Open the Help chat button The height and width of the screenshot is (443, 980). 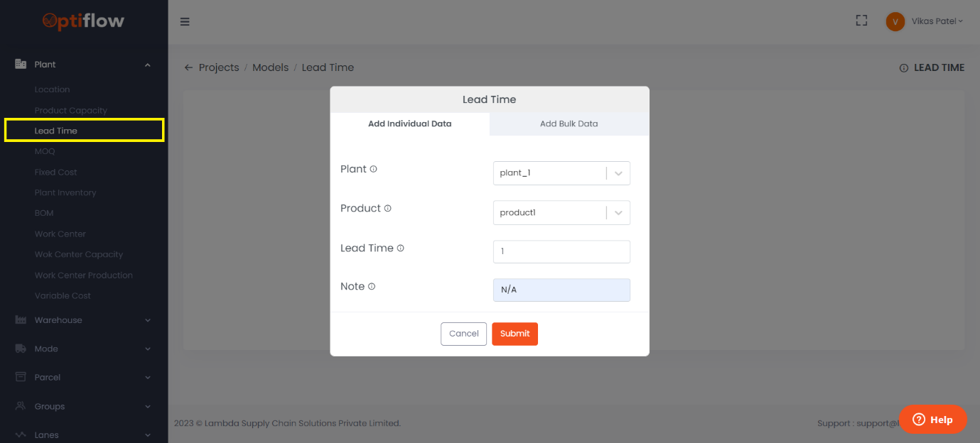(x=932, y=420)
